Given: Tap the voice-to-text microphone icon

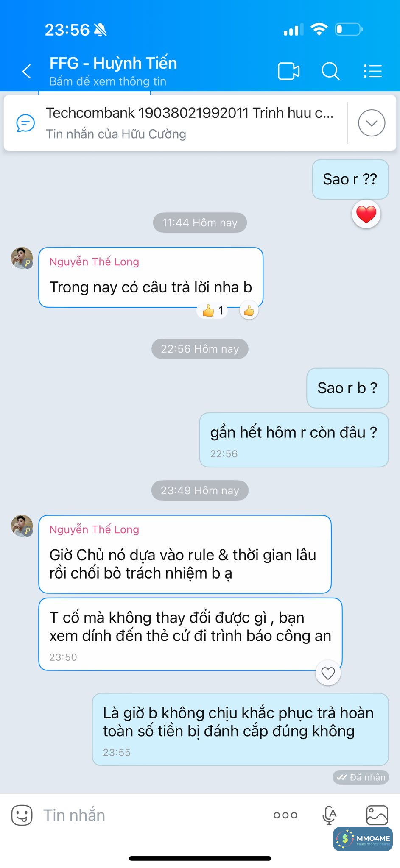Looking at the screenshot, I should click(329, 815).
